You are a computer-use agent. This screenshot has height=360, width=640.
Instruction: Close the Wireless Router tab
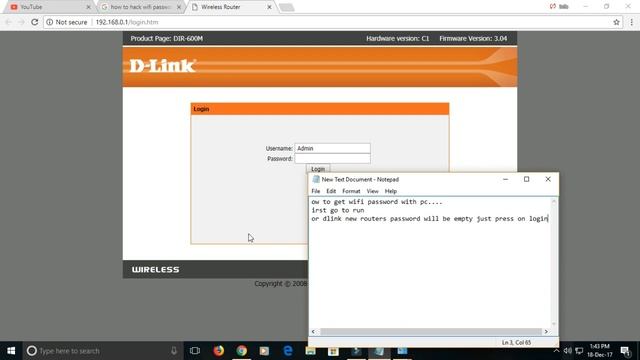tap(269, 7)
